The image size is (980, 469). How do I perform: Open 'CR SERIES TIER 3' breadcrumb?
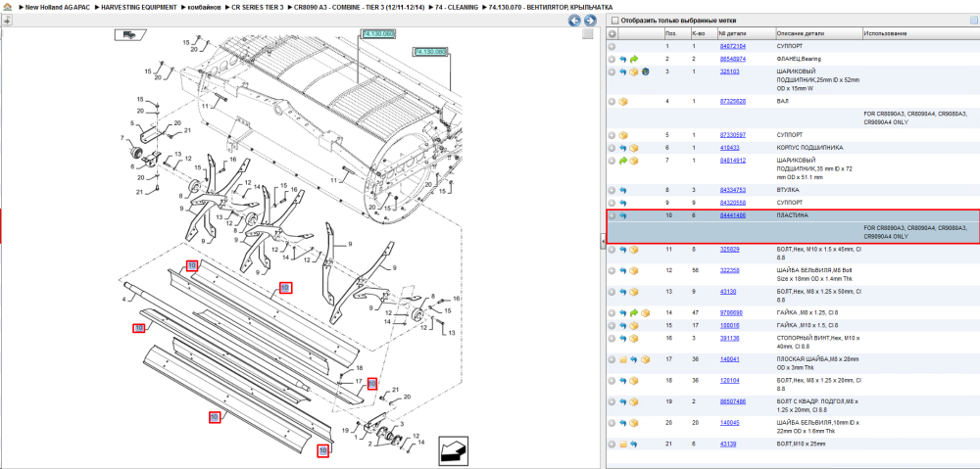(258, 6)
